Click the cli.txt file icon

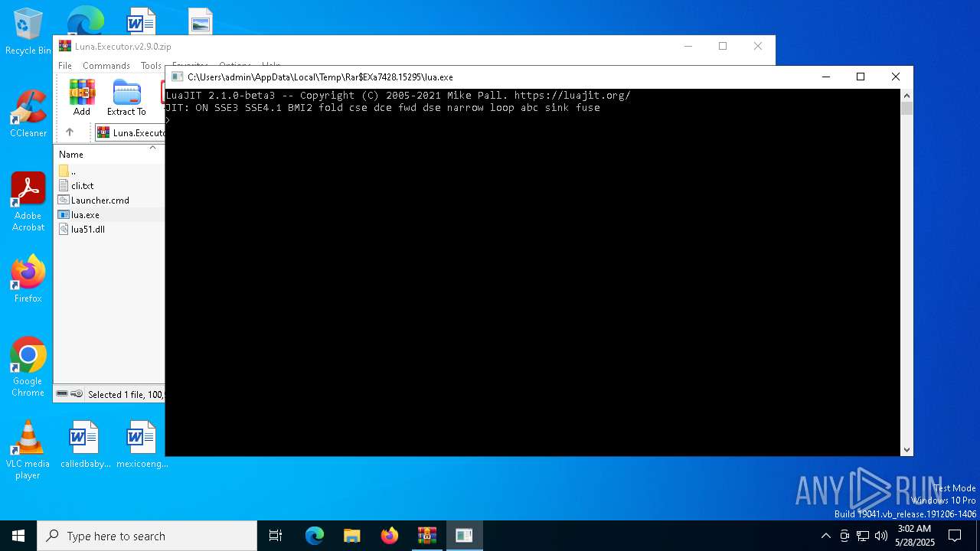64,185
